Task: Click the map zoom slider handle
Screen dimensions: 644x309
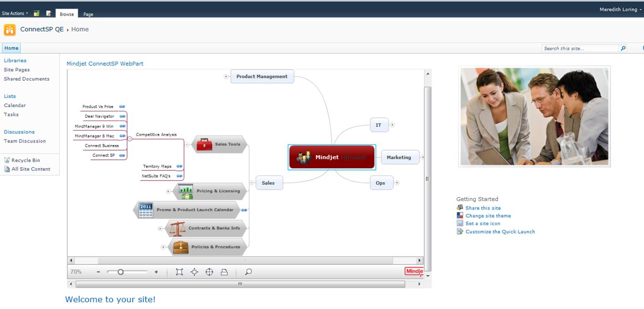Action: coord(120,272)
